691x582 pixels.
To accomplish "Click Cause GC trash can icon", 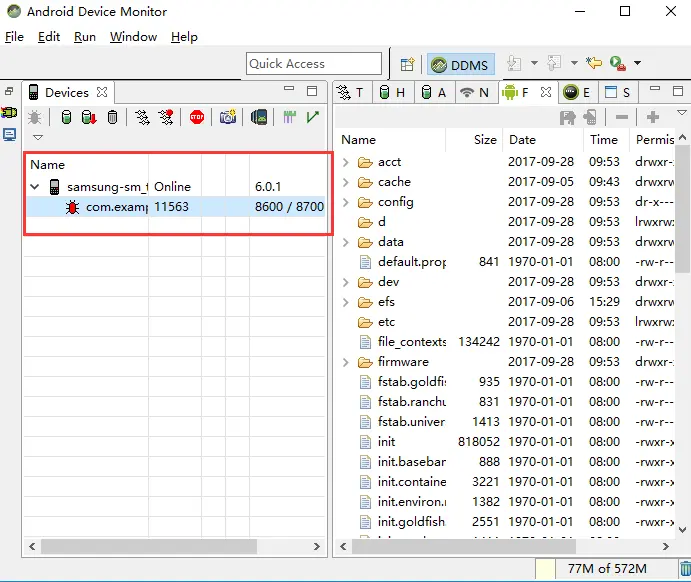I will pos(112,117).
